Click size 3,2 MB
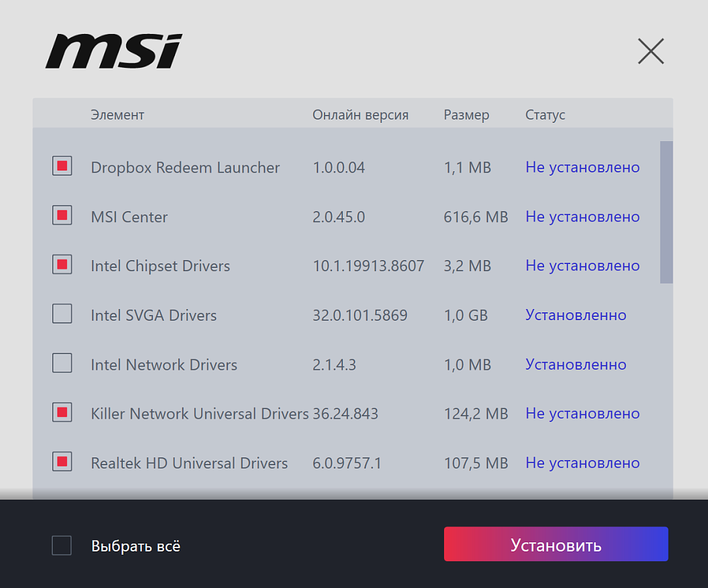This screenshot has width=708, height=588. coord(468,266)
